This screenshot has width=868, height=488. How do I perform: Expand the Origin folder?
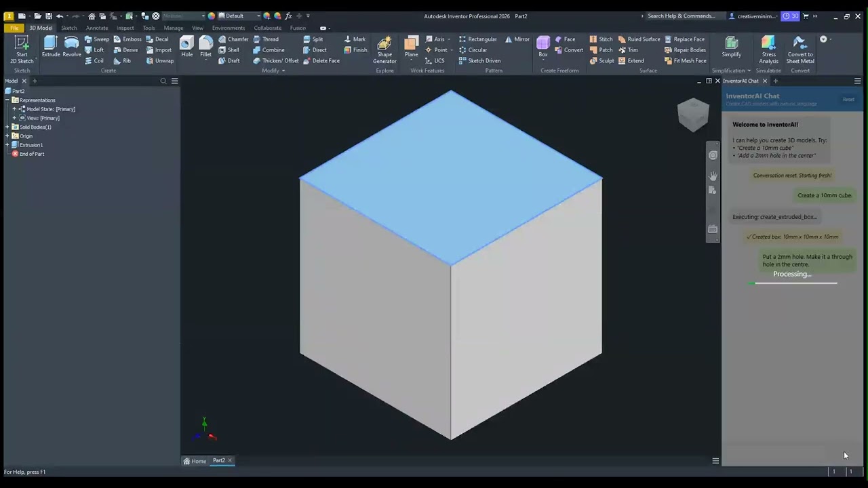pos(7,136)
